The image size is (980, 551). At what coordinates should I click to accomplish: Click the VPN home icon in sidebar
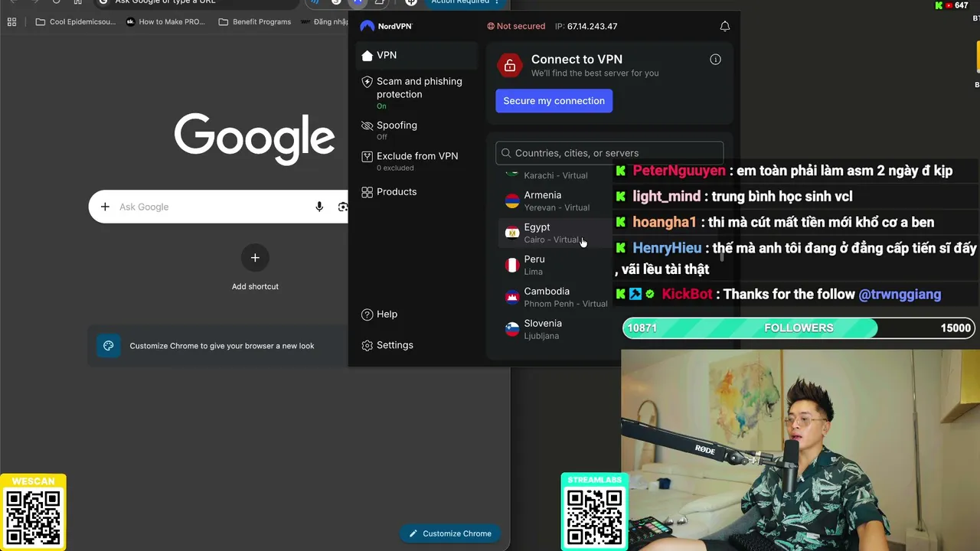coord(367,55)
